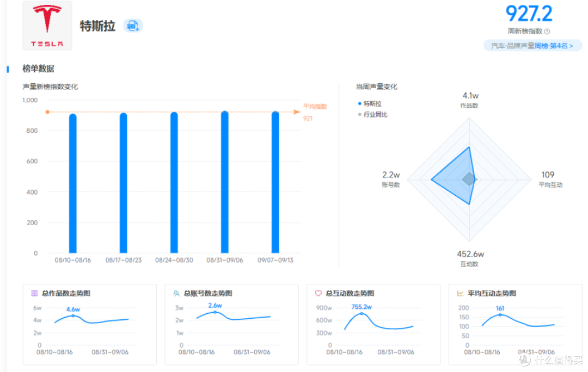Click the 总互动数走势图 card title
Viewport: 588px width, 372px height.
(x=350, y=293)
